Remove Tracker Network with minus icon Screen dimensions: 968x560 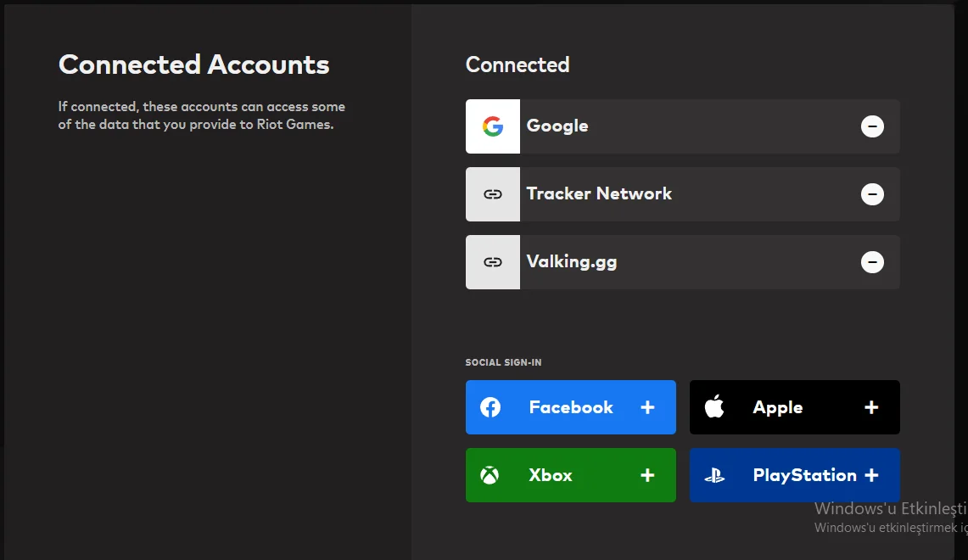tap(872, 194)
